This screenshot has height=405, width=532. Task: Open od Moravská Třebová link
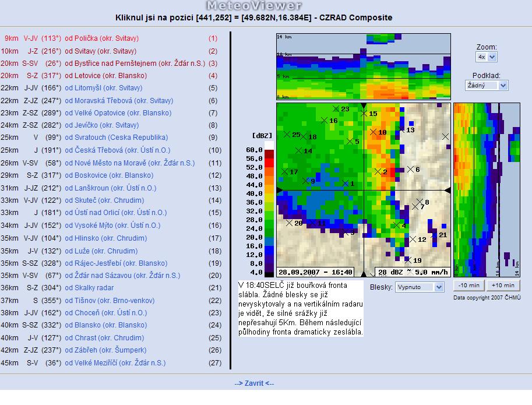(x=119, y=101)
